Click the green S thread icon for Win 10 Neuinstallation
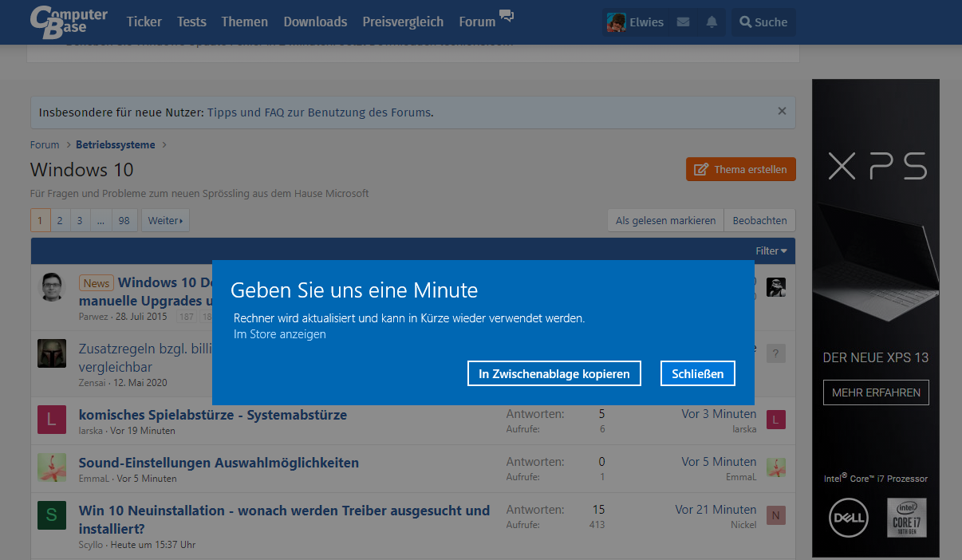 tap(52, 515)
